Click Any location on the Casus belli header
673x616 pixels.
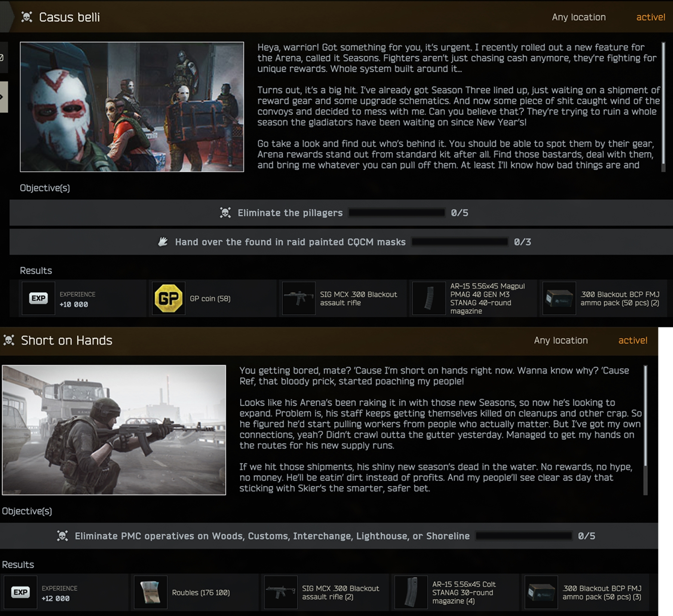[x=579, y=17]
